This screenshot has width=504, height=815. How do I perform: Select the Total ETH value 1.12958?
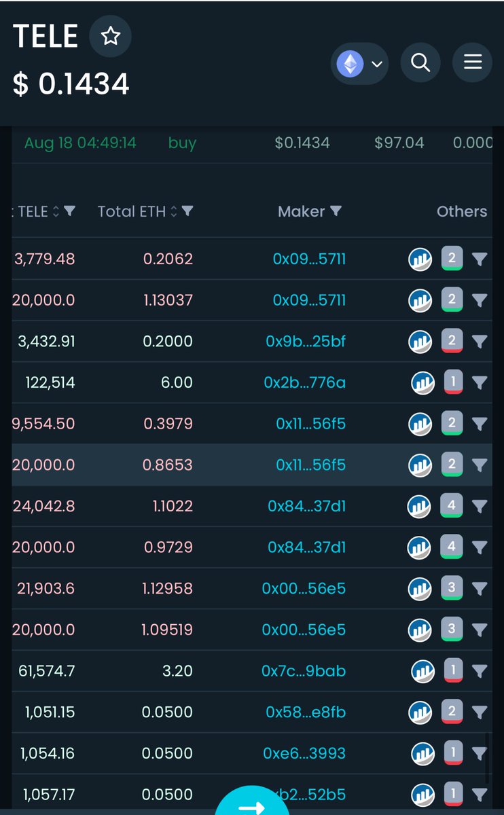coord(167,588)
